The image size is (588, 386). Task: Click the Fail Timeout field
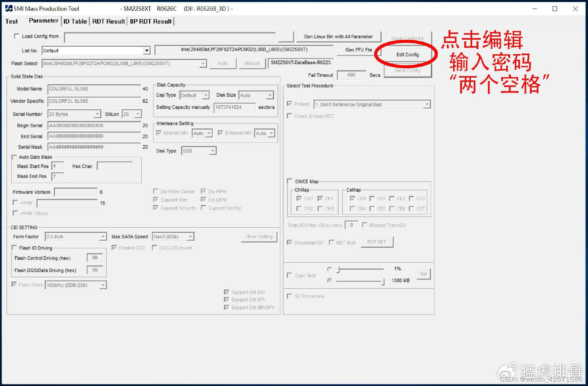pos(351,75)
